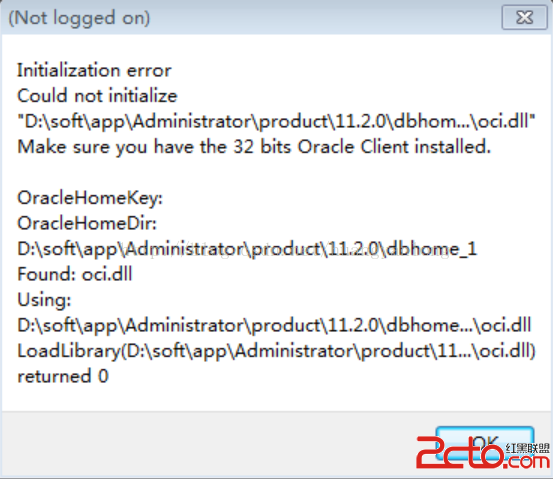The width and height of the screenshot is (553, 479).
Task: Click the 红黑联盟 watermark text
Action: click(528, 448)
